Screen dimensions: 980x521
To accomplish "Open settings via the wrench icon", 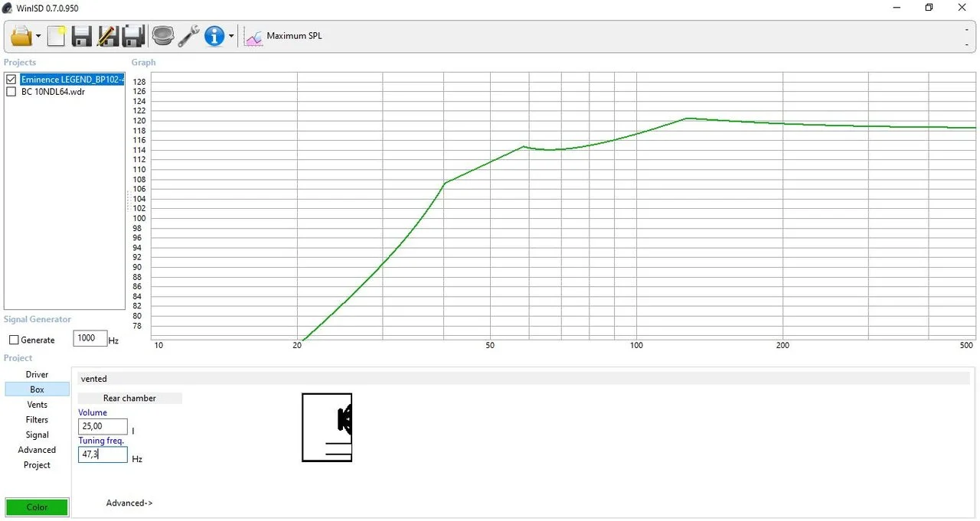I will (x=188, y=36).
